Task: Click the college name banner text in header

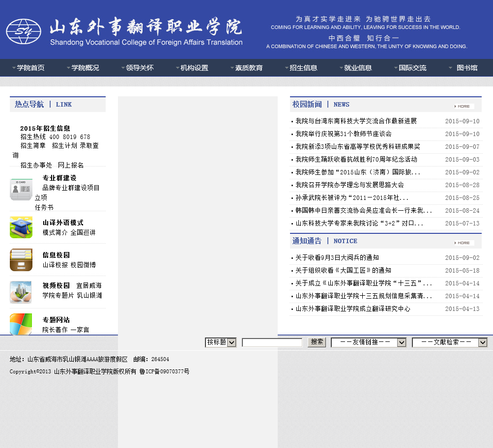Action: click(x=146, y=31)
